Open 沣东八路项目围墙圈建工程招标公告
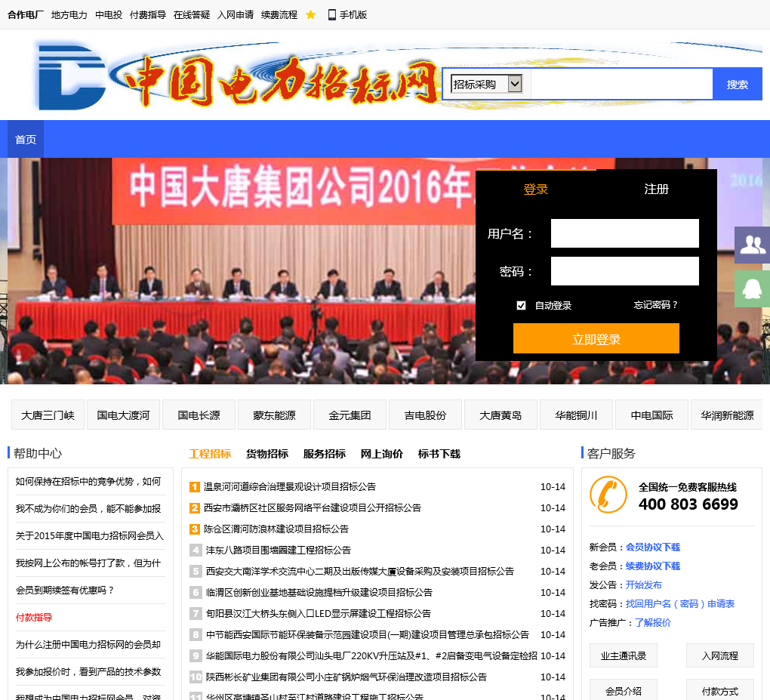770x700 pixels. coord(279,550)
